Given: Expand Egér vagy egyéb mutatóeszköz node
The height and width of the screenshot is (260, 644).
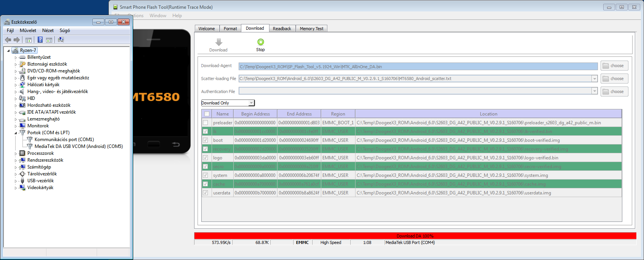Looking at the screenshot, I should pos(16,78).
